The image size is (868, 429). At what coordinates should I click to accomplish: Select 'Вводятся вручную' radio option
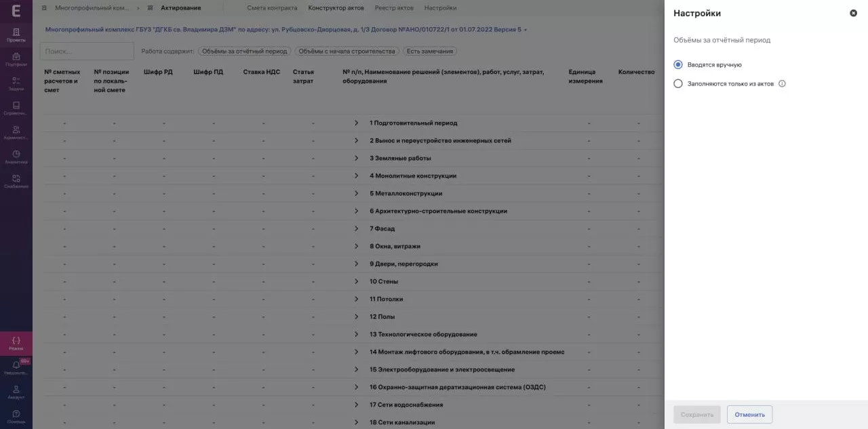[678, 64]
